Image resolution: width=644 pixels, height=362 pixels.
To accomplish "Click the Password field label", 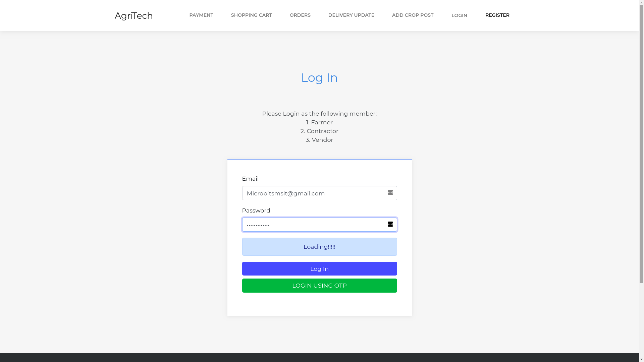I will [256, 210].
